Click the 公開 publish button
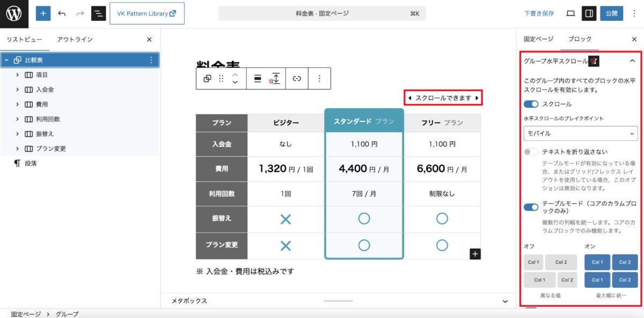Image resolution: width=644 pixels, height=318 pixels. [612, 13]
